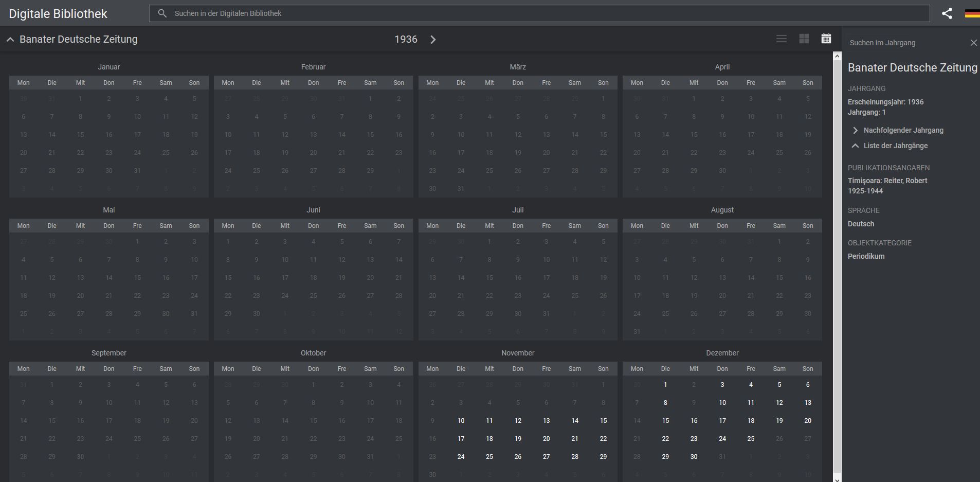Collapse the Banater Deutsche Zeitung title chevron

tap(10, 40)
